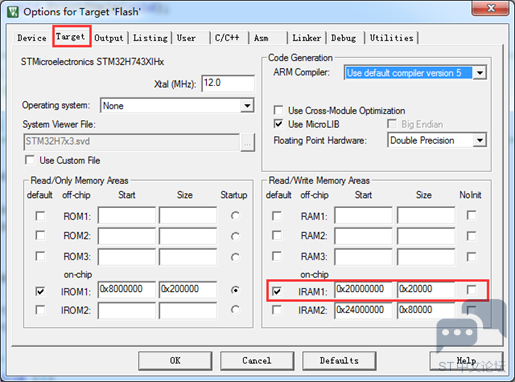Screen dimensions: 515x382
Task: Click the IROM1 Start address field
Action: coord(127,289)
